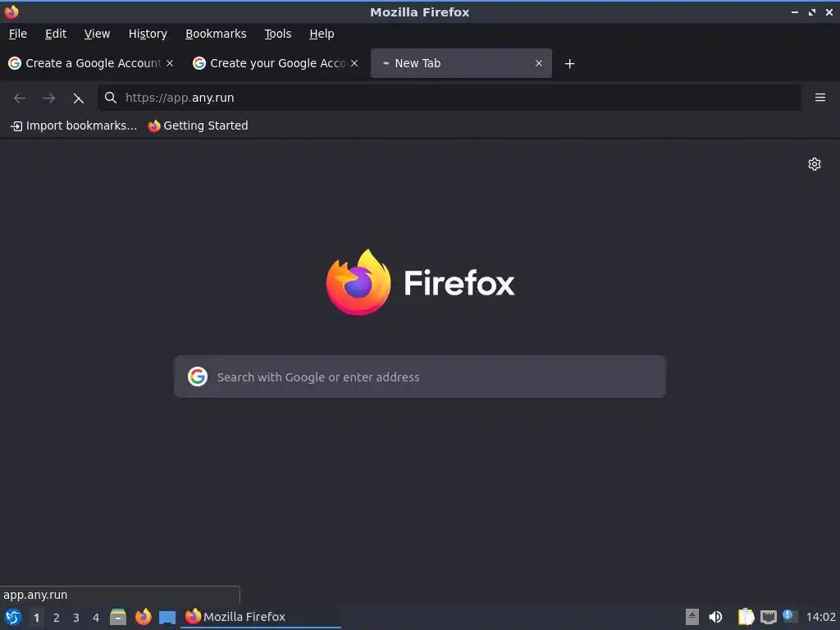The image size is (840, 630).
Task: Open the Tools menu
Action: pyautogui.click(x=277, y=34)
